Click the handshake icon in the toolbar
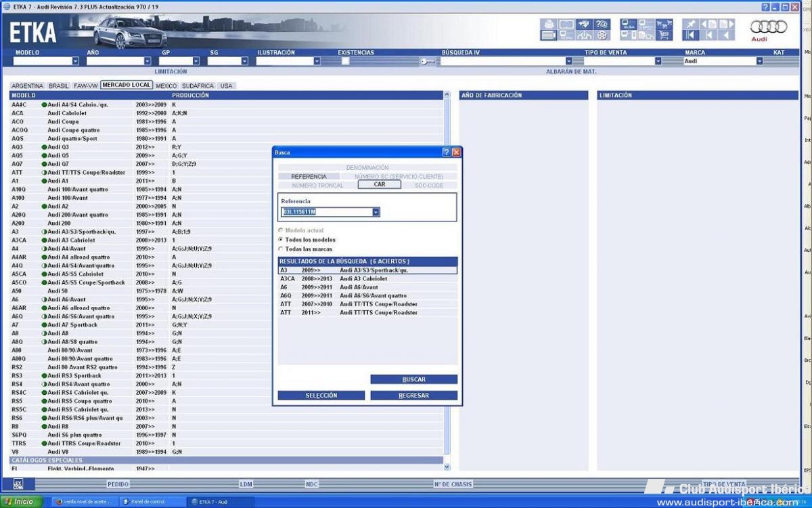Screen dimensions: 812x508 584,24
